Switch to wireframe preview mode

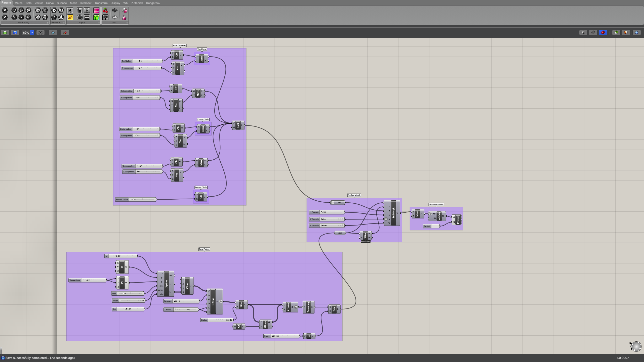593,32
